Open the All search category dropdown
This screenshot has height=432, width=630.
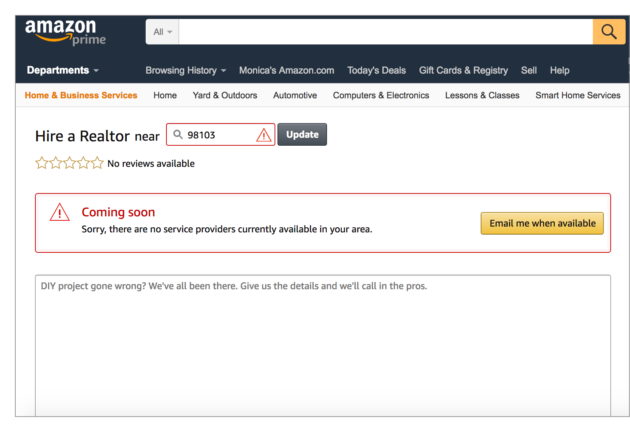pyautogui.click(x=162, y=32)
